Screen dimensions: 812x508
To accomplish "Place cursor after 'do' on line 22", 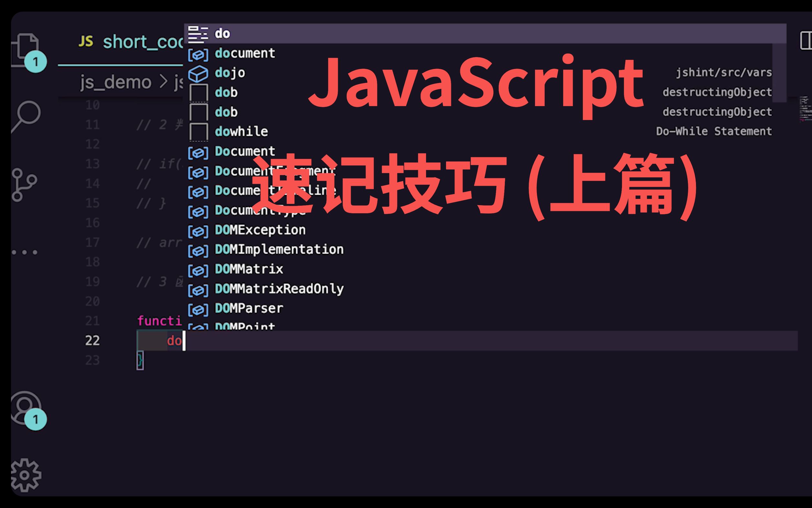I will 184,341.
